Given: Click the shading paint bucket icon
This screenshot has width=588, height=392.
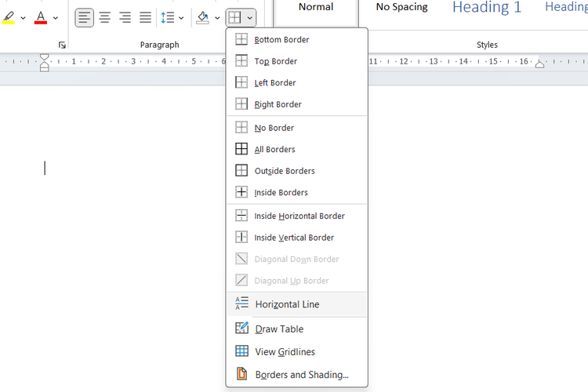Looking at the screenshot, I should [x=202, y=17].
